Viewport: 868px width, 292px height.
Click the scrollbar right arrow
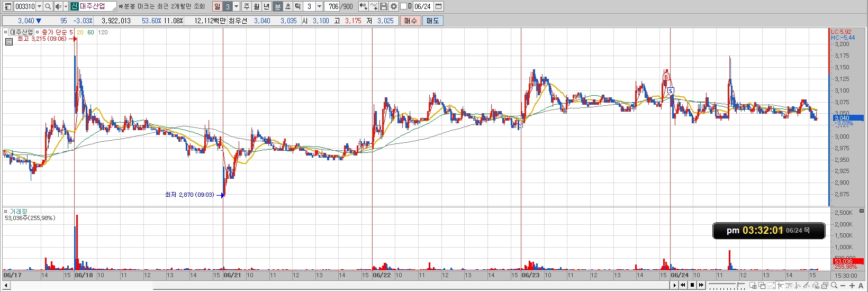point(674,286)
